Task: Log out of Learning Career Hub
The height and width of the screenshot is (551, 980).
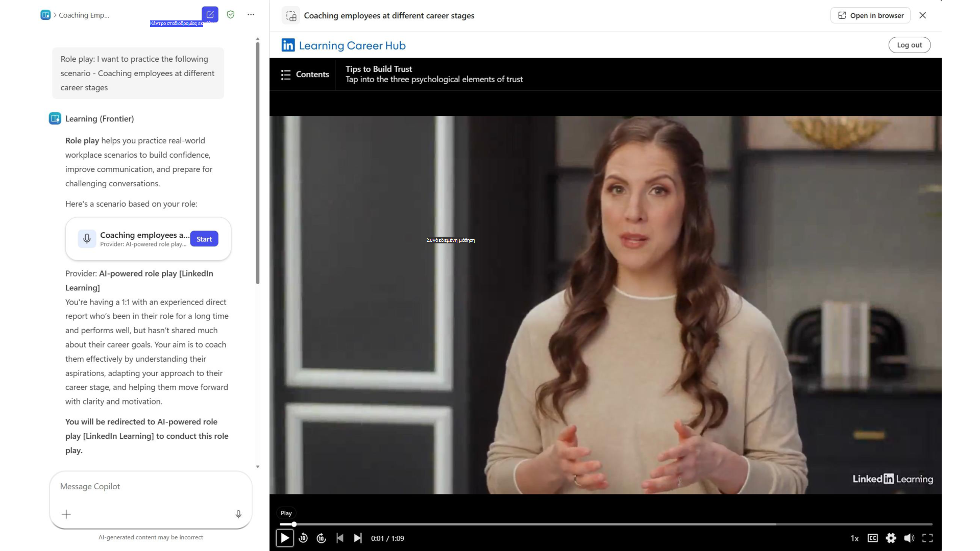Action: pos(910,45)
